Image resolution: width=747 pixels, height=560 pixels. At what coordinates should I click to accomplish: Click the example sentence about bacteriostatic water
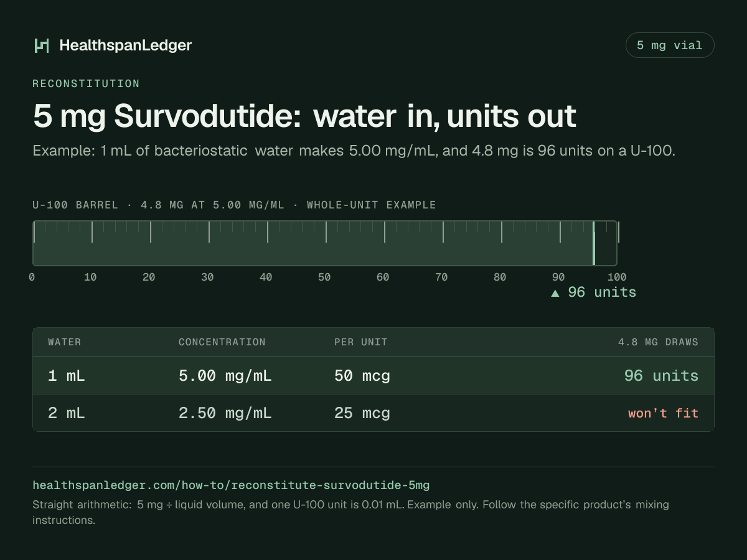click(354, 151)
